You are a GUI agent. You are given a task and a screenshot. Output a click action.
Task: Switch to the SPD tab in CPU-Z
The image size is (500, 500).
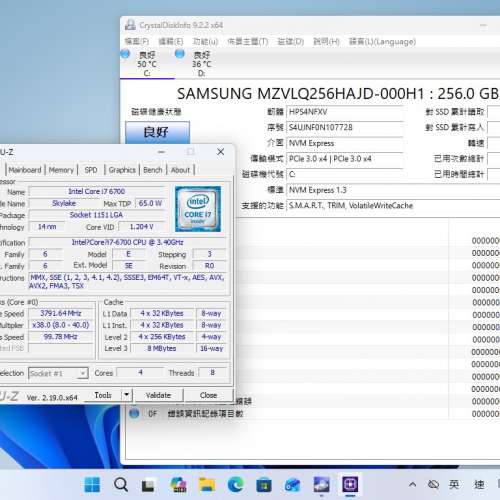click(x=91, y=170)
